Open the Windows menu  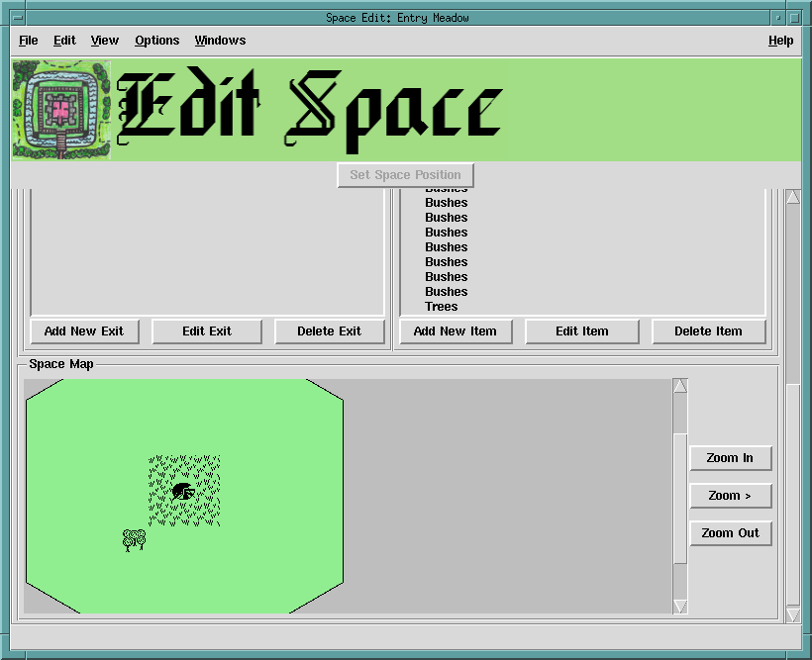pos(220,41)
